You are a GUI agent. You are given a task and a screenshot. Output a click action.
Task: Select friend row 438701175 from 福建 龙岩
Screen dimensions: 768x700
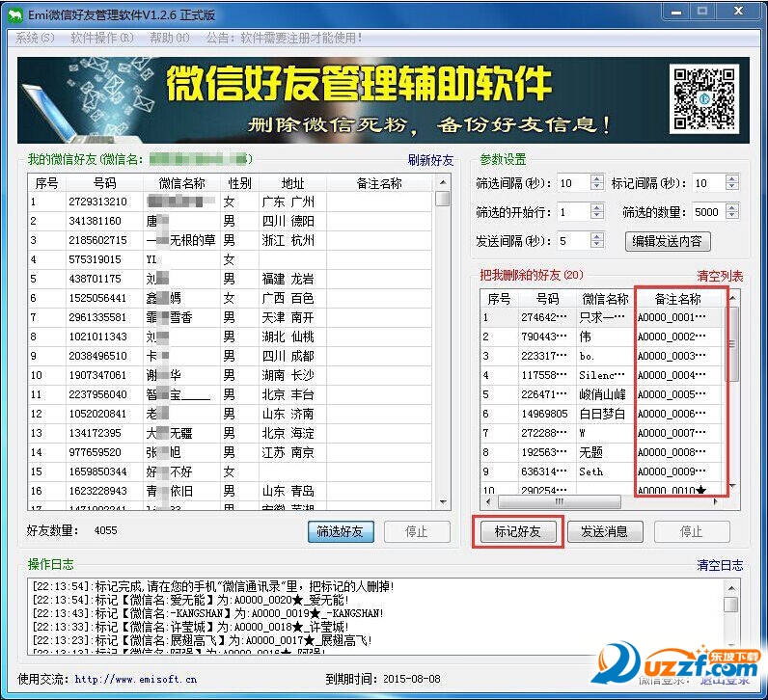[x=231, y=279]
